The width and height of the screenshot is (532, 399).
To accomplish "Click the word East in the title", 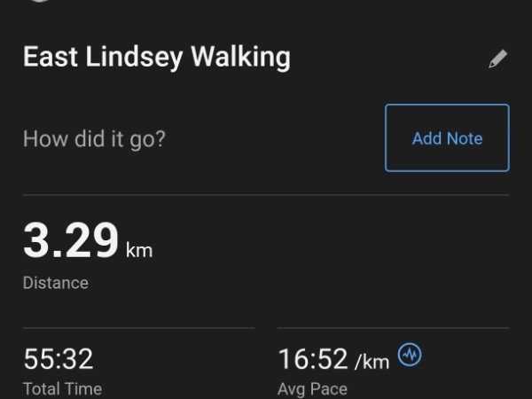I will [51, 57].
